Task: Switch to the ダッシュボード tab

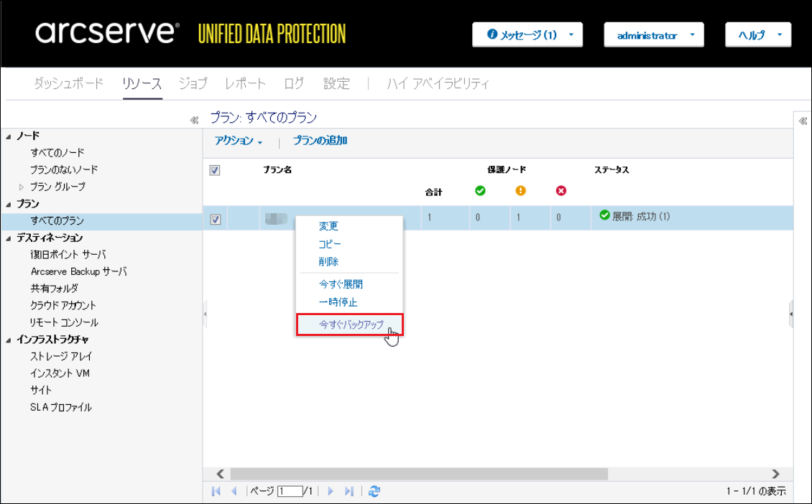Action: click(68, 83)
